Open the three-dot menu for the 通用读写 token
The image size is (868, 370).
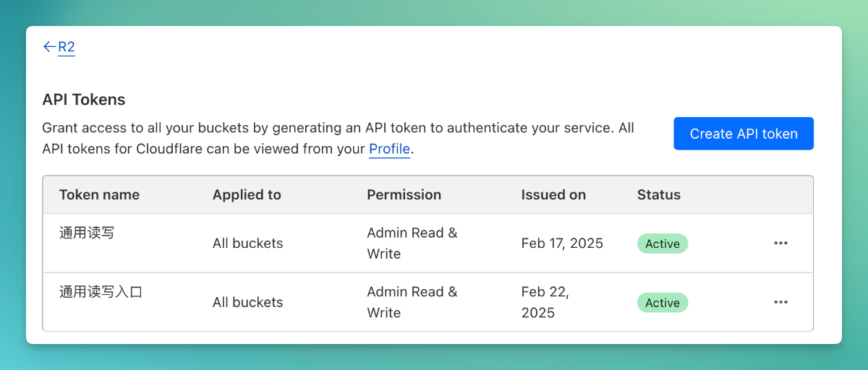click(780, 243)
